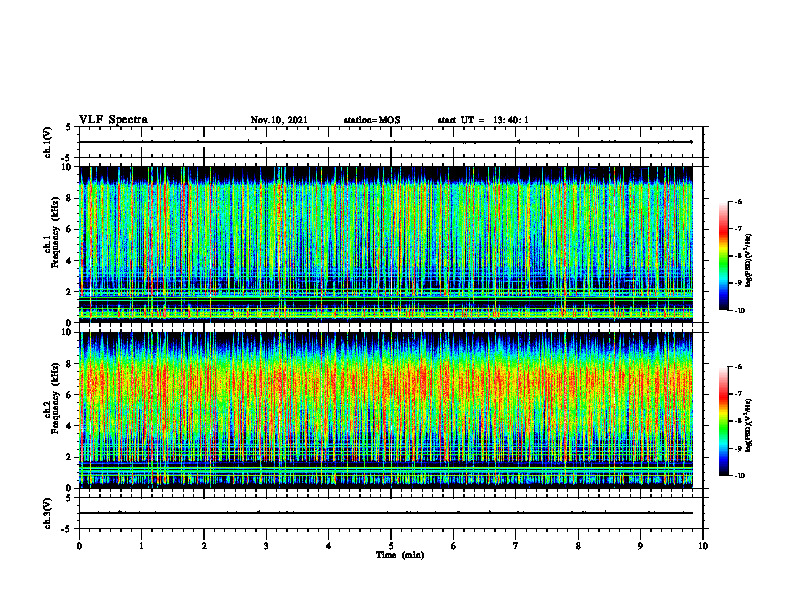Click the "VLF Spectra" plot title
The image size is (792, 612).
click(x=113, y=120)
